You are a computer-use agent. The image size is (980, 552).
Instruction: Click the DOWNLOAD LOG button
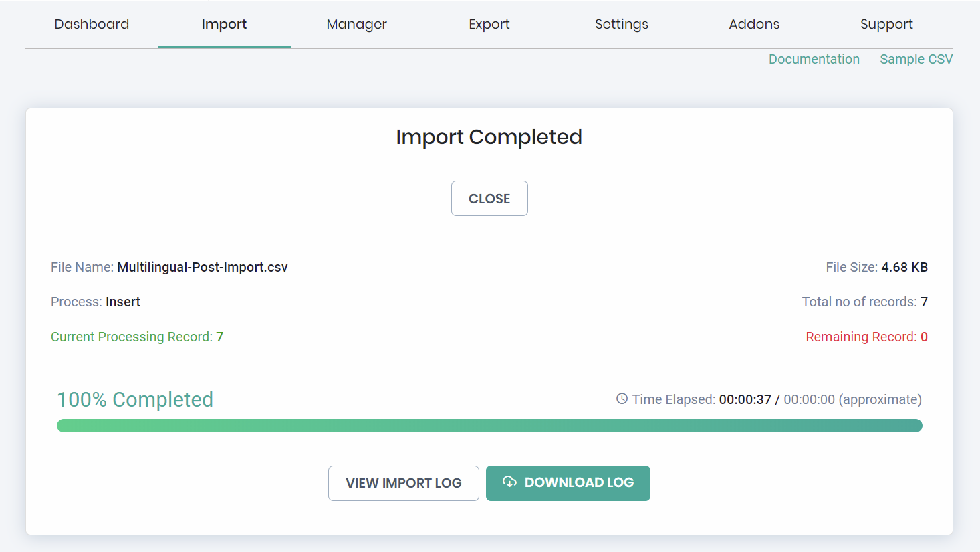[x=578, y=483]
